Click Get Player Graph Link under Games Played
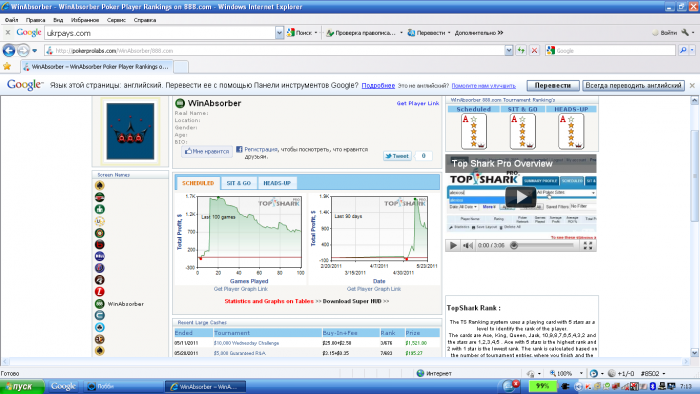Viewport: 700px width, 394px height. [x=241, y=289]
